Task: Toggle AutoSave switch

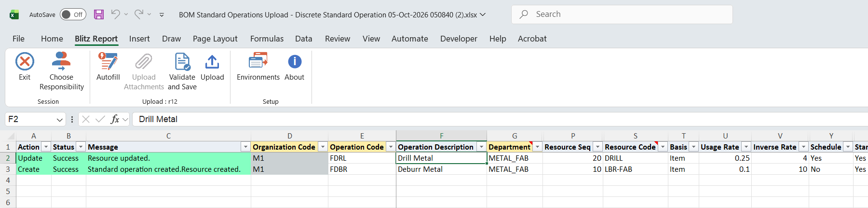Action: (73, 14)
